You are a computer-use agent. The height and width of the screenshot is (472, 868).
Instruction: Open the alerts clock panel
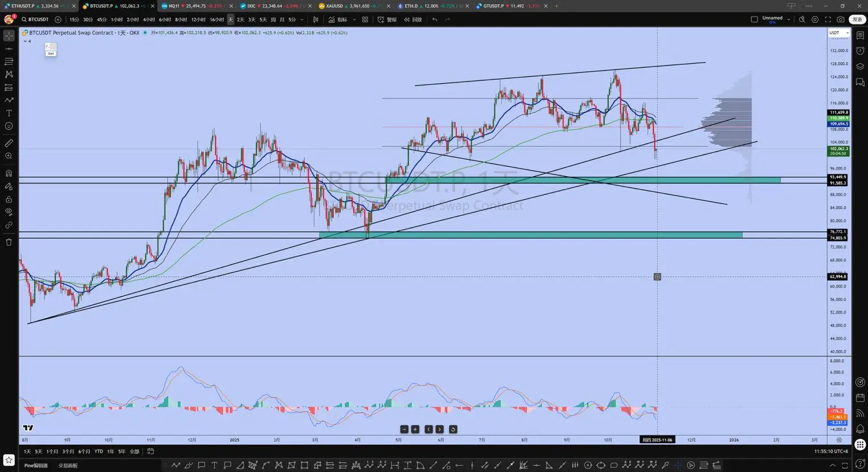[860, 51]
